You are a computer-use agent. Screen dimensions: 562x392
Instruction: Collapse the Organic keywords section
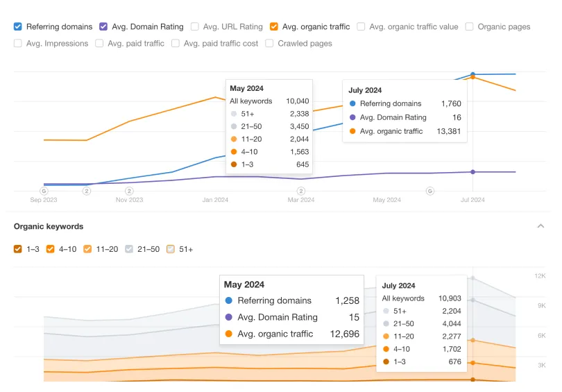(x=541, y=225)
